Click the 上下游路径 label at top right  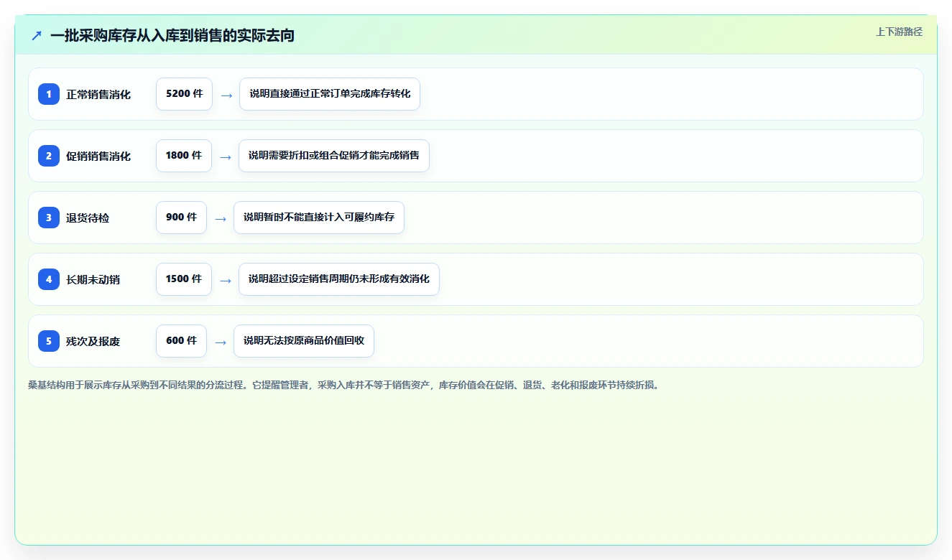pos(899,32)
